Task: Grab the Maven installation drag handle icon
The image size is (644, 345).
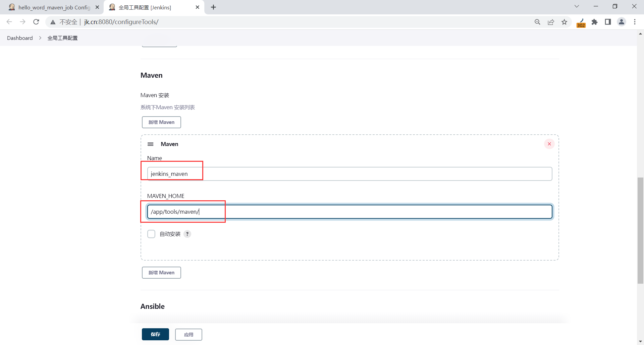Action: [151, 144]
